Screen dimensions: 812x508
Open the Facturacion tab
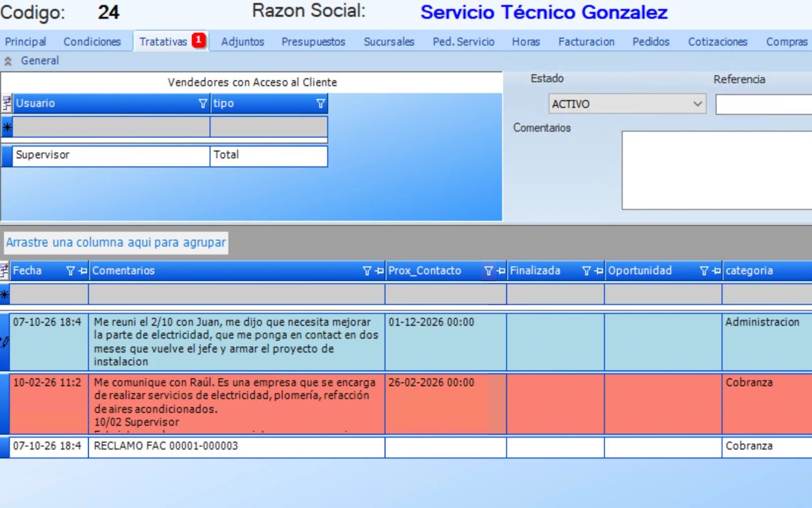click(586, 42)
